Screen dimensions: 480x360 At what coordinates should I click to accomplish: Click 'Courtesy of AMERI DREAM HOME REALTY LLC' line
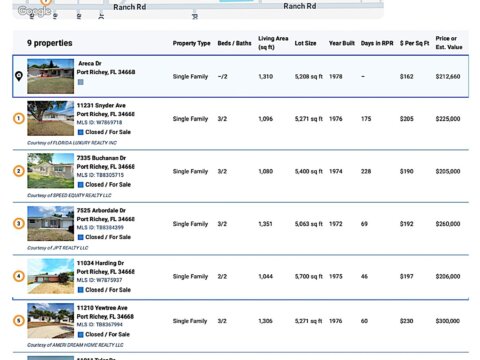click(75, 345)
